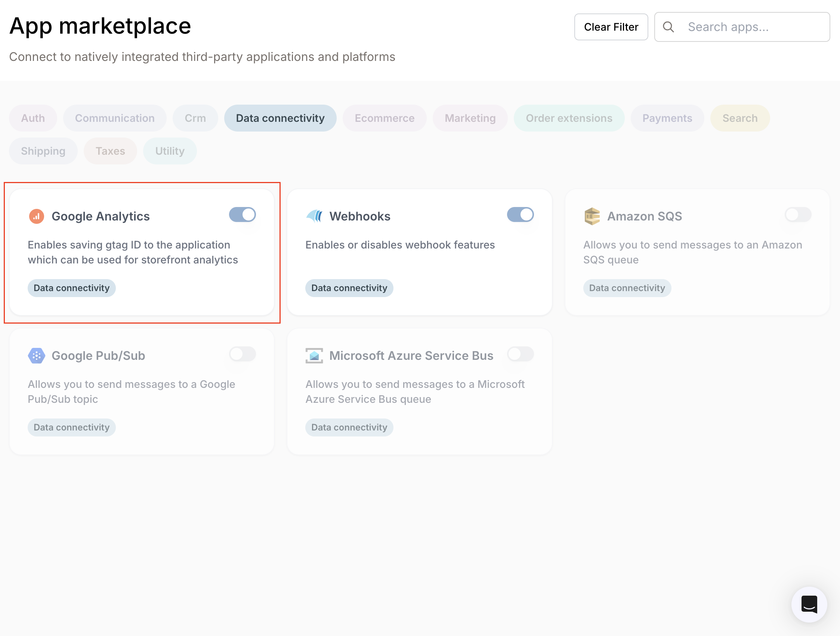Select the Marketing filter chip
Screen dimensions: 840x636
coord(470,118)
